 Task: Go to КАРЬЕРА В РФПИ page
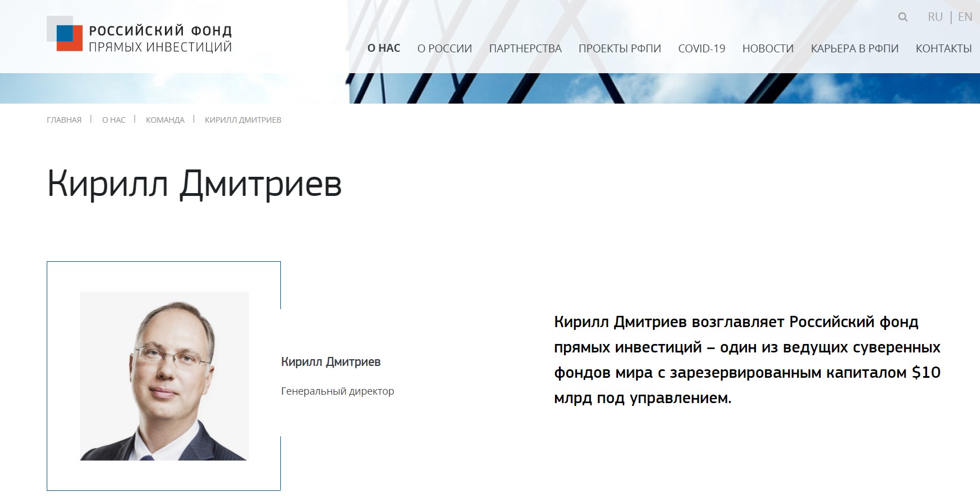point(854,48)
